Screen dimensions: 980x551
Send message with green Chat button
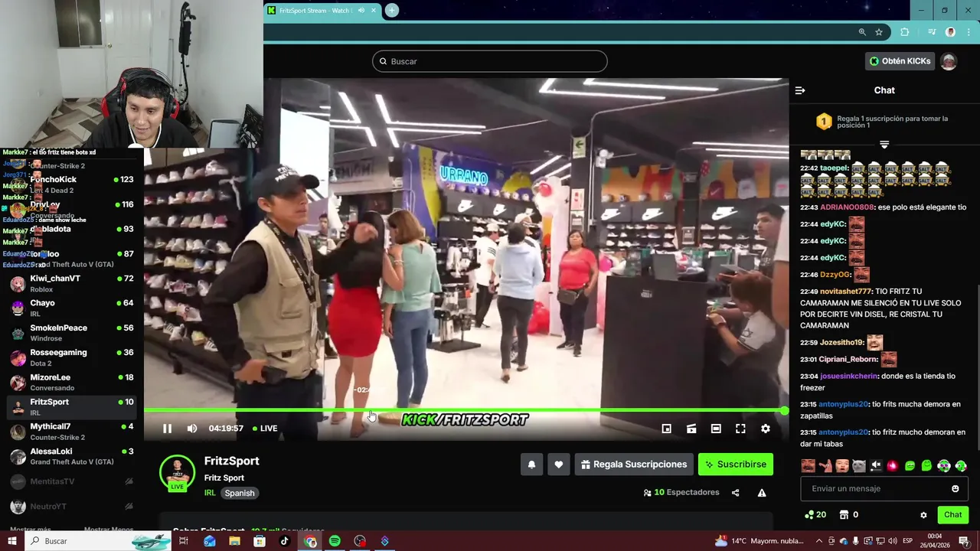click(x=953, y=515)
